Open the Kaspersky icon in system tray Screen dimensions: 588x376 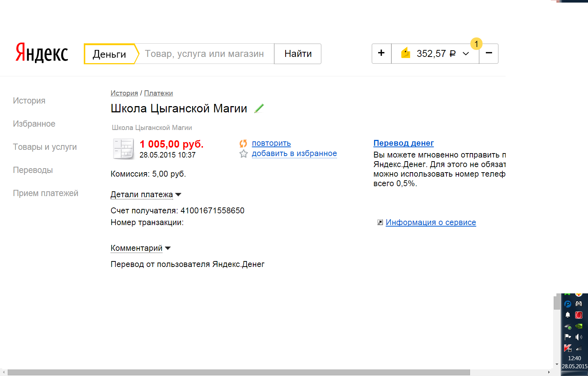click(x=568, y=348)
